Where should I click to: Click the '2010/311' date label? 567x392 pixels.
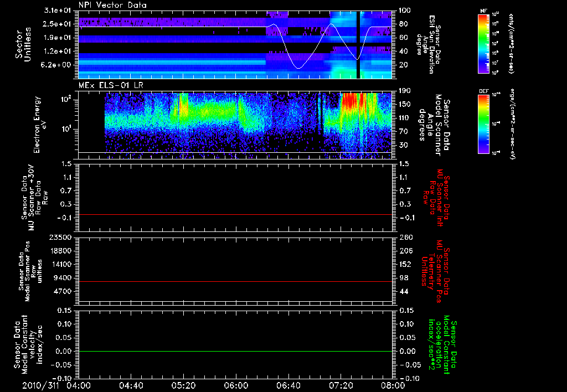tap(40, 385)
